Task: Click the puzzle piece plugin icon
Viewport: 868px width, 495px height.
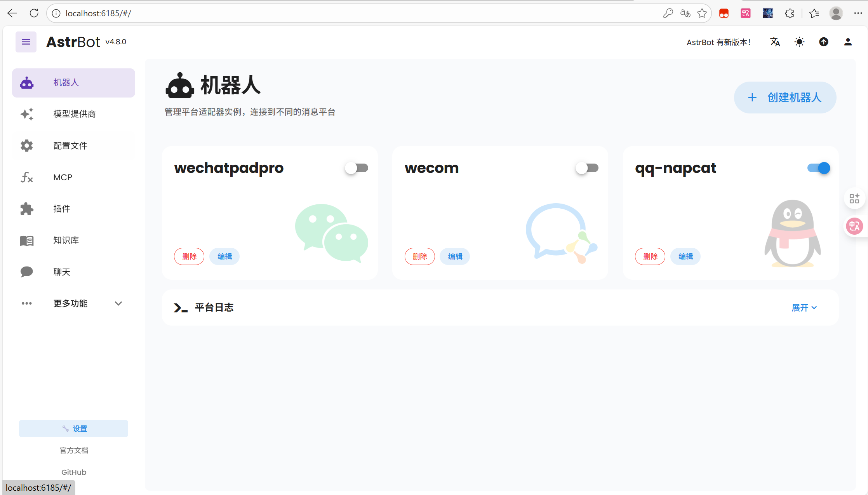Action: [27, 209]
